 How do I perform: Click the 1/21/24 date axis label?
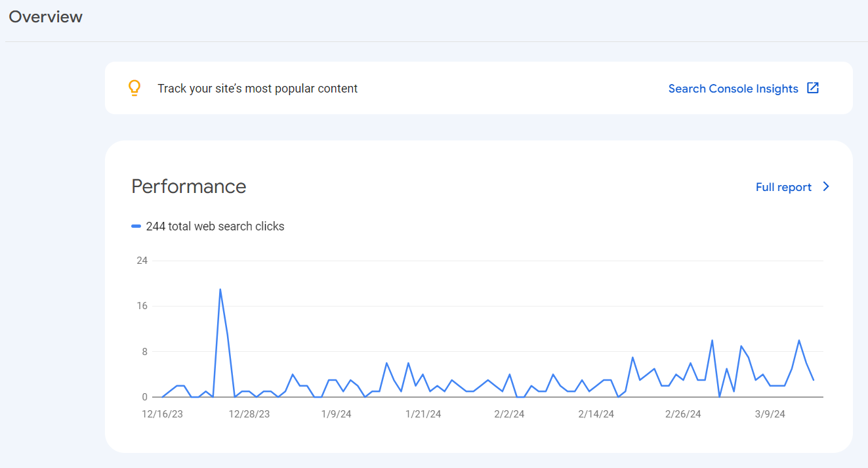(x=423, y=414)
